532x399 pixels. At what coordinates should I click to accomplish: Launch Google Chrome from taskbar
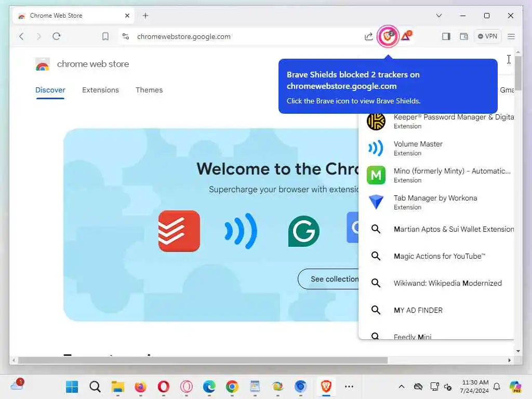[232, 387]
